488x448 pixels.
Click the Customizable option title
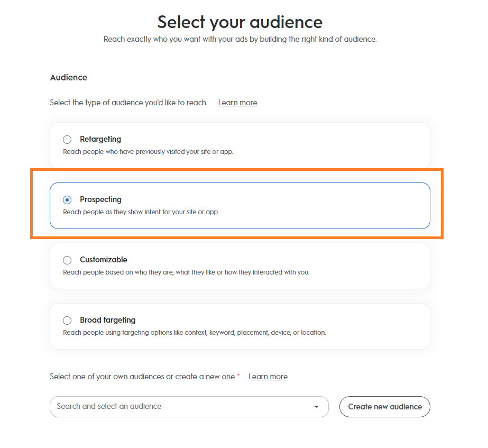point(104,260)
